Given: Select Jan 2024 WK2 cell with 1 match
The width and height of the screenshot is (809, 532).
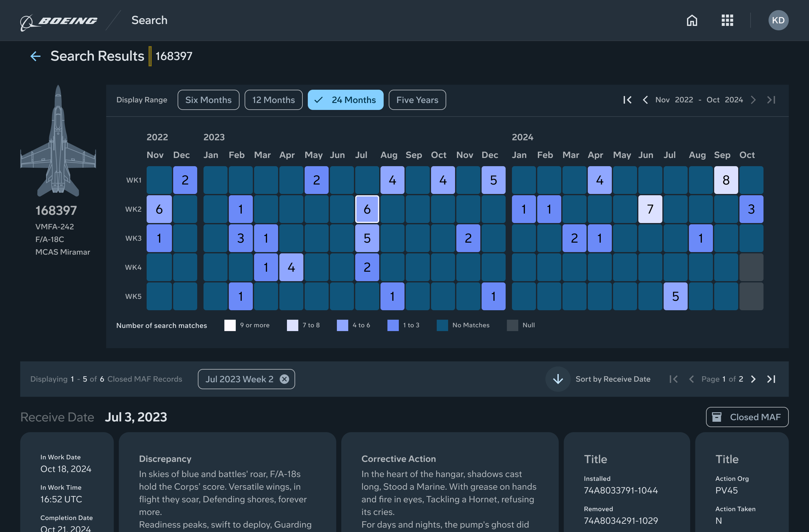Looking at the screenshot, I should click(x=523, y=209).
